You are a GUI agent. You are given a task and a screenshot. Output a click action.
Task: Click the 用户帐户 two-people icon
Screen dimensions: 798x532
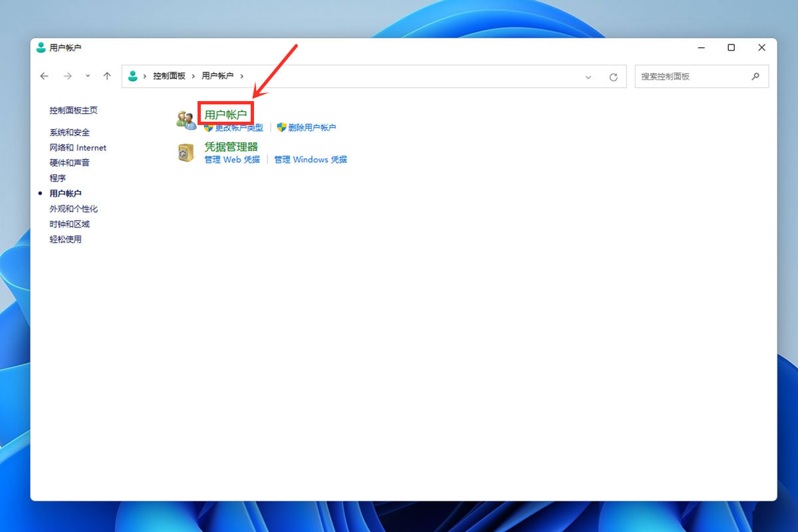(186, 118)
